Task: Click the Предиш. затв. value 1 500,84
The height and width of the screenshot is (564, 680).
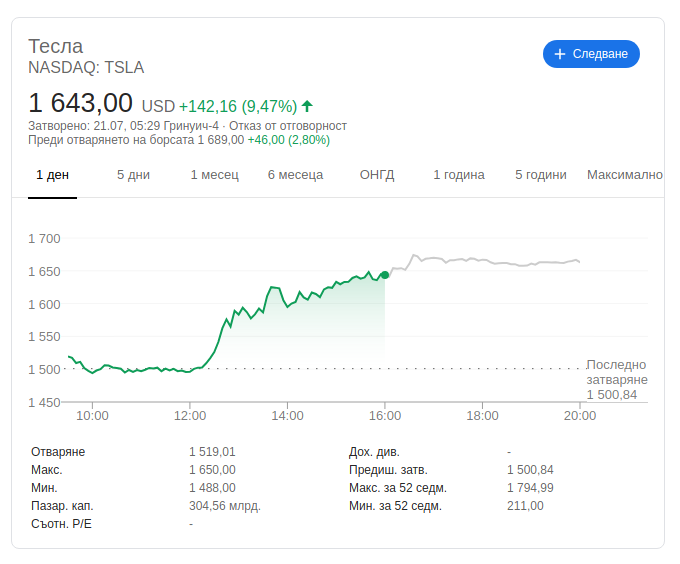Action: click(x=530, y=470)
